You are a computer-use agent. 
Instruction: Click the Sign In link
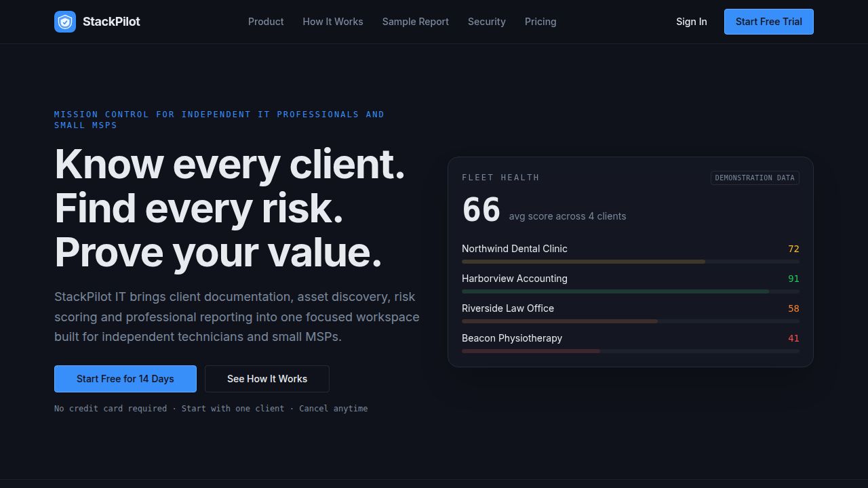tap(692, 22)
